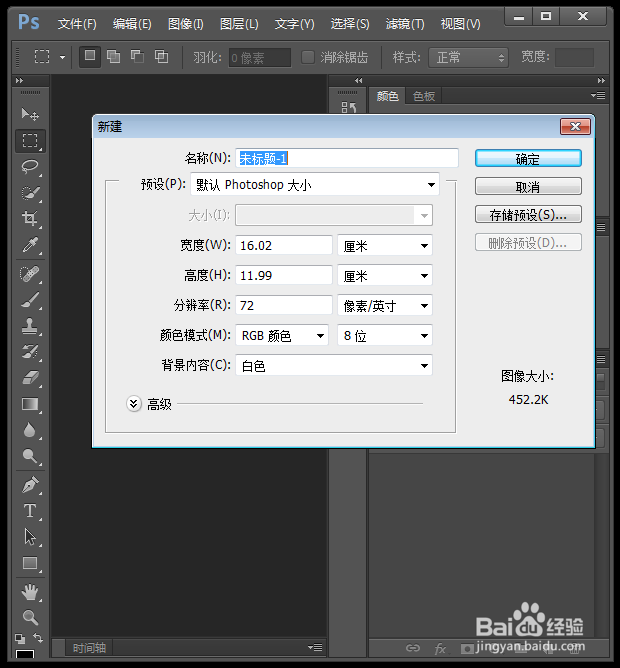Screen dimensions: 620x668
Task: Open the 预设 preset dropdown
Action: click(315, 184)
